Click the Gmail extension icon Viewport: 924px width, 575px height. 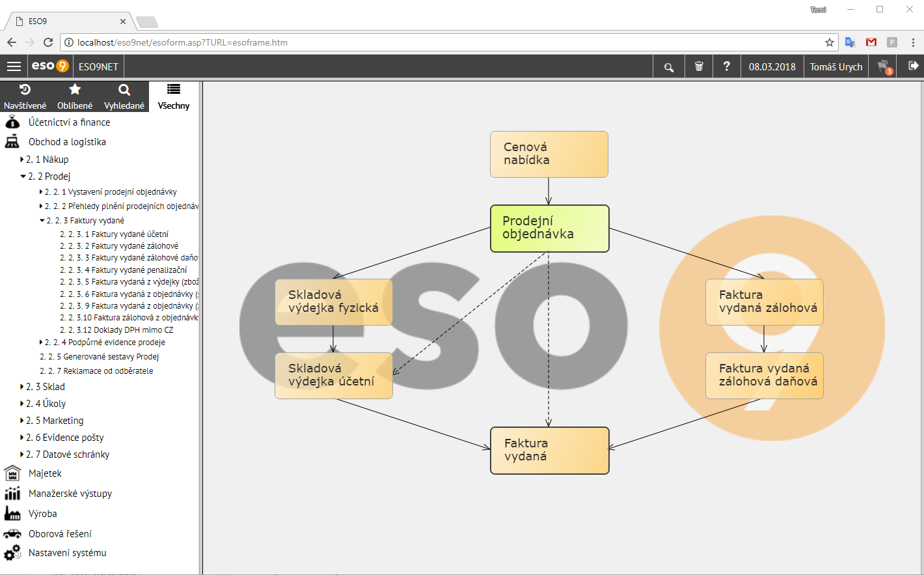pyautogui.click(x=871, y=42)
